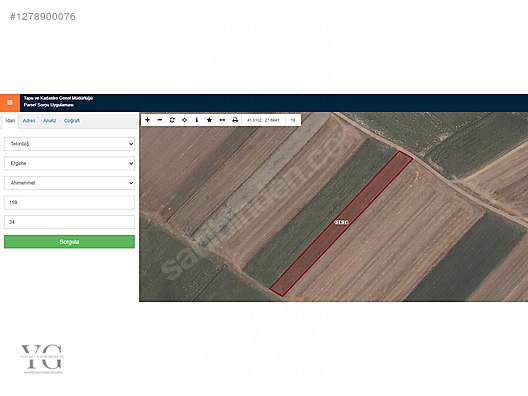Focus the ada field containing 159
Screen dimensions: 528x396
(69, 202)
